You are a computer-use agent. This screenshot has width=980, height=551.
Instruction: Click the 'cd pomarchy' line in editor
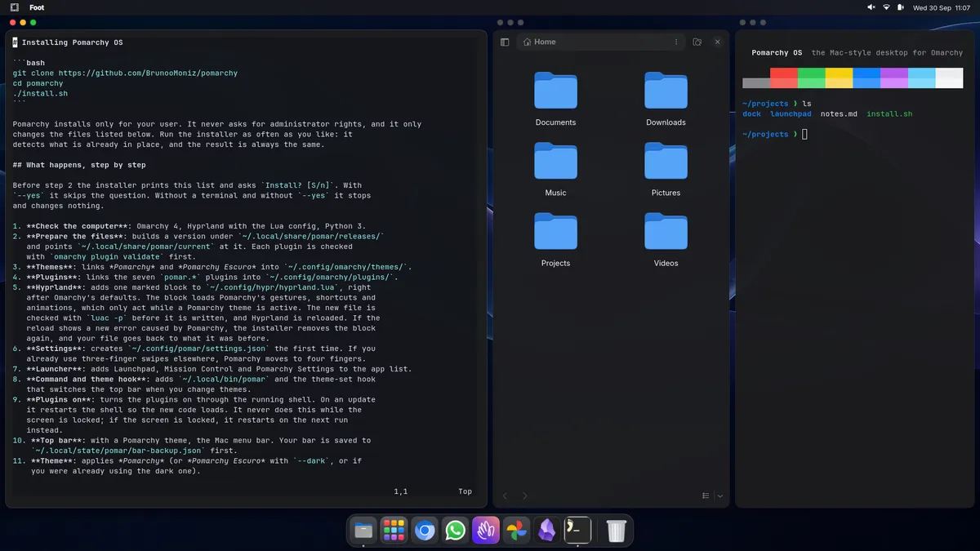38,83
